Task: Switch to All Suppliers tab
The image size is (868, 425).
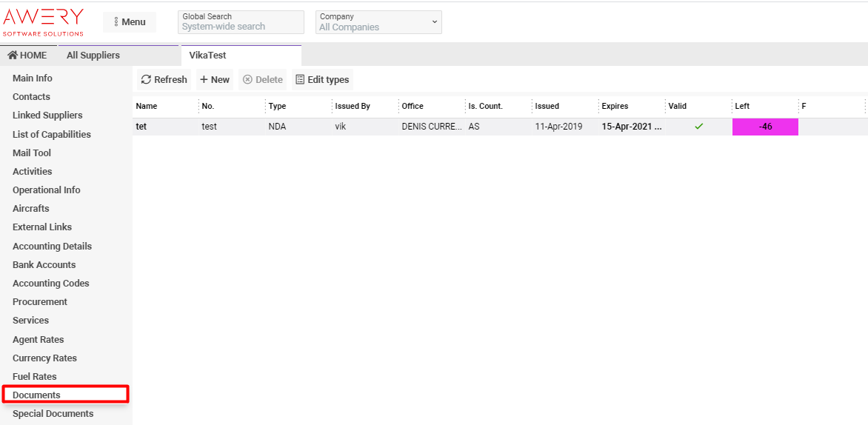Action: pos(93,56)
